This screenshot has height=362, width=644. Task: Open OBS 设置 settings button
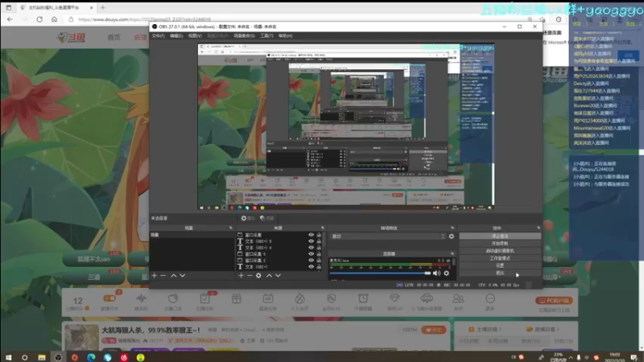pos(500,265)
